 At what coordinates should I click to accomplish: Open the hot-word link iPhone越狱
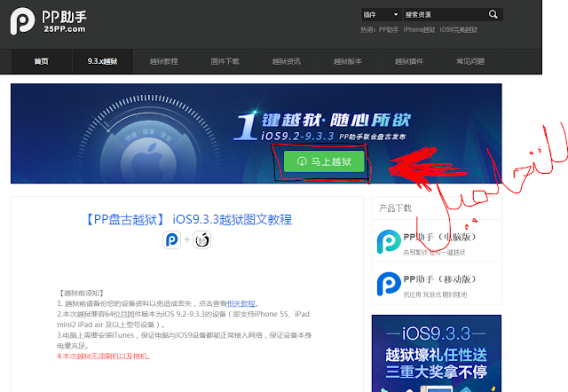pos(419,29)
